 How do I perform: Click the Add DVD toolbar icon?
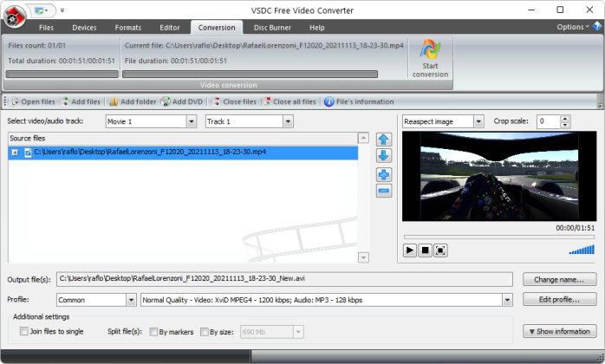(166, 101)
